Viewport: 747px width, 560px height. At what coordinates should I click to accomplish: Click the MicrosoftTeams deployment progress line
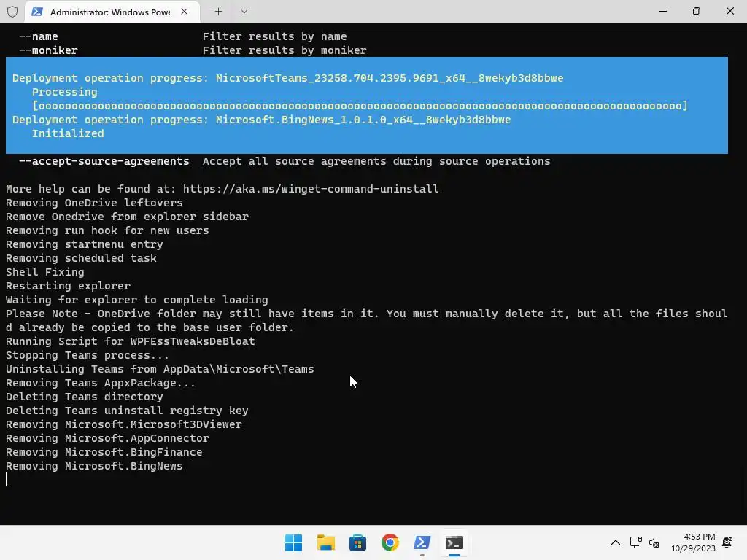287,78
